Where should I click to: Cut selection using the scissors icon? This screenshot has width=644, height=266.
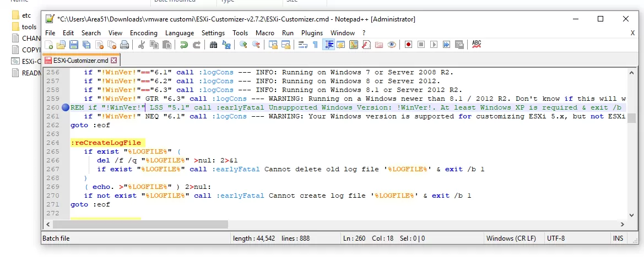pos(141,45)
